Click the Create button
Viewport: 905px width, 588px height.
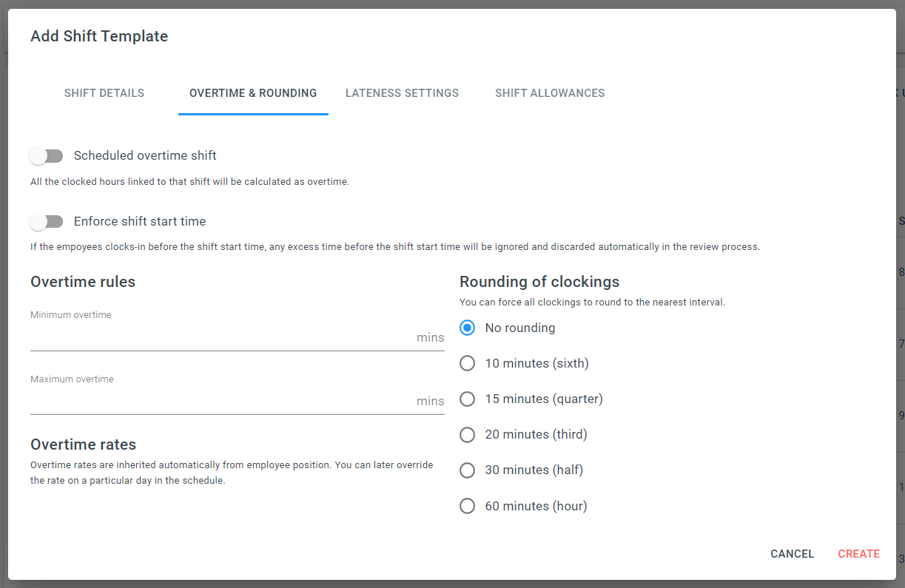tap(858, 554)
